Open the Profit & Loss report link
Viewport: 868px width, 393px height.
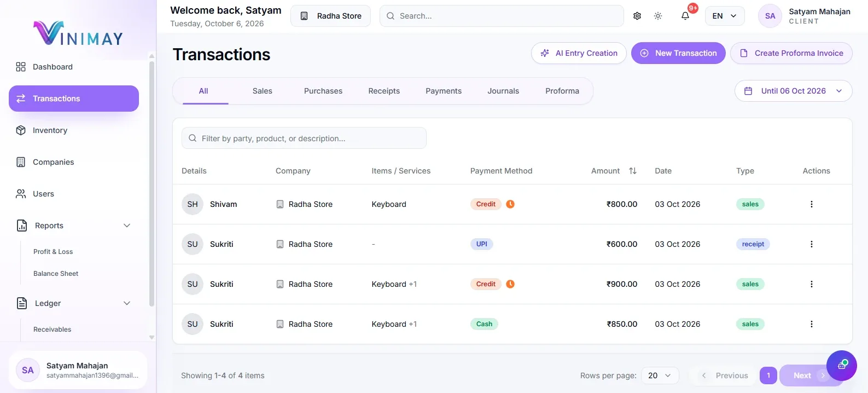[x=53, y=252]
